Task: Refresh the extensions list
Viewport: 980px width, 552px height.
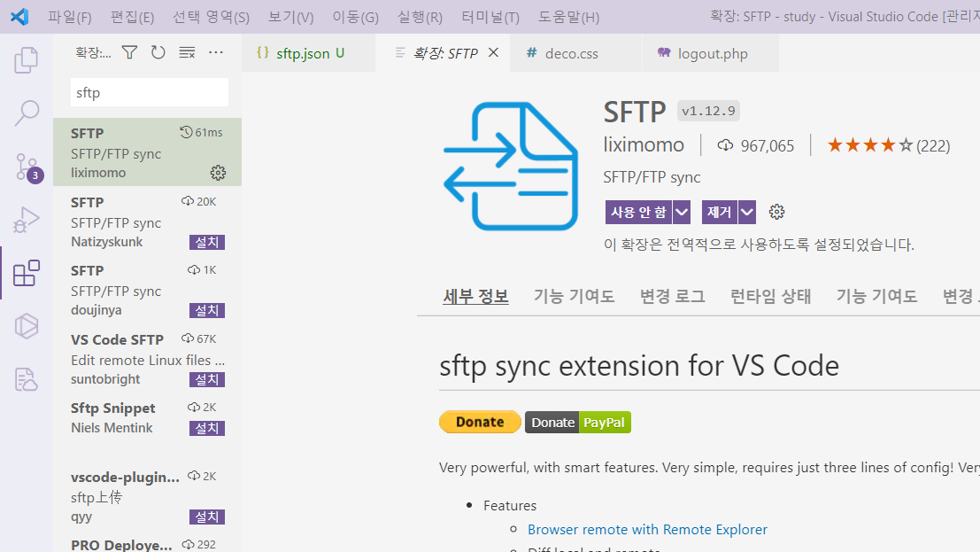Action: (x=158, y=52)
